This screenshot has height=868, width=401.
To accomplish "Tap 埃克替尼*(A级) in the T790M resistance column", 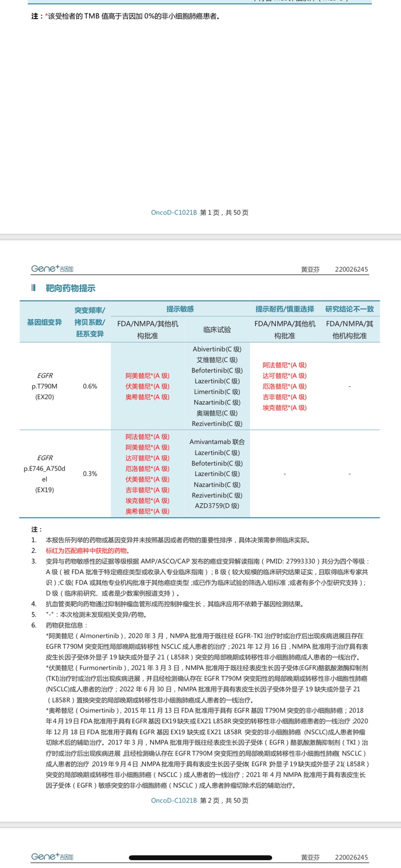I will [x=285, y=407].
